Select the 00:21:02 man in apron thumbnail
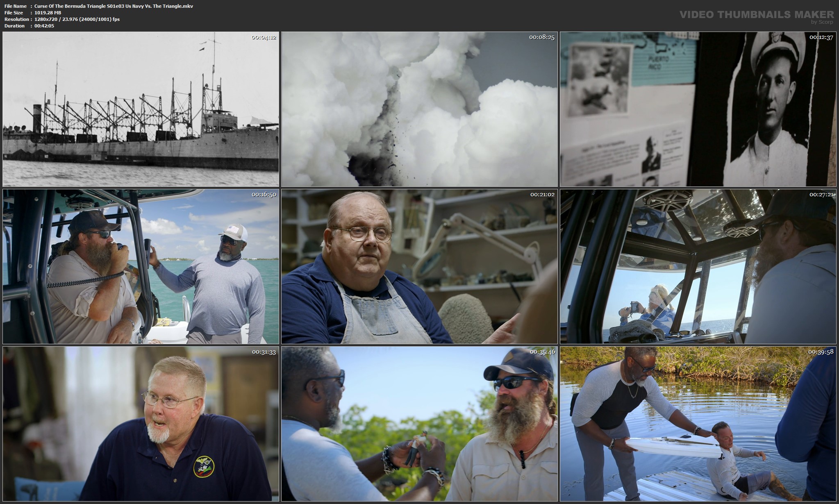 pos(419,266)
